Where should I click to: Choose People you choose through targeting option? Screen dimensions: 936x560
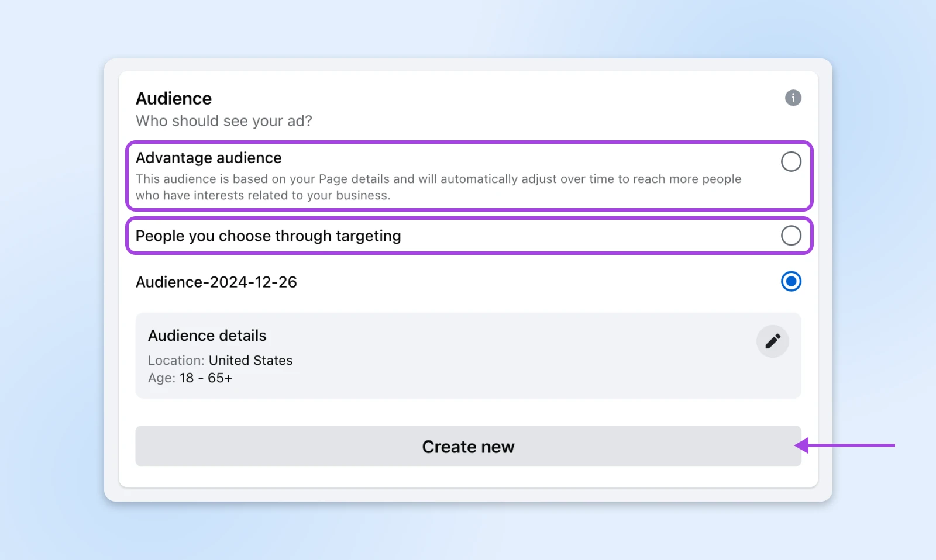point(791,236)
